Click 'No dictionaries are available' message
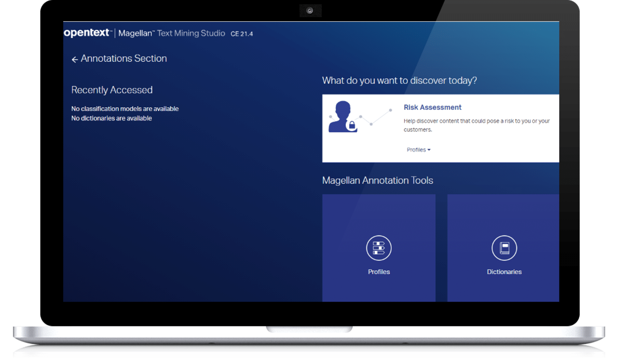 (x=111, y=118)
